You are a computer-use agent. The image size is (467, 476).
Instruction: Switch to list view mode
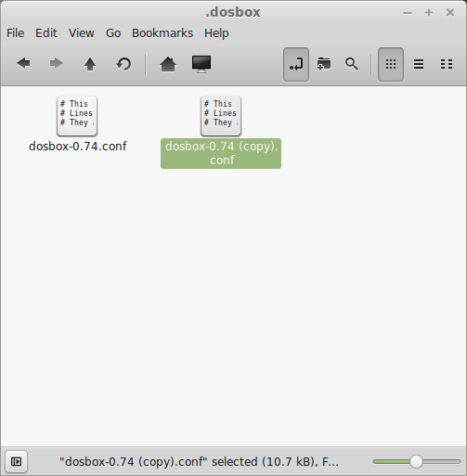click(x=419, y=64)
